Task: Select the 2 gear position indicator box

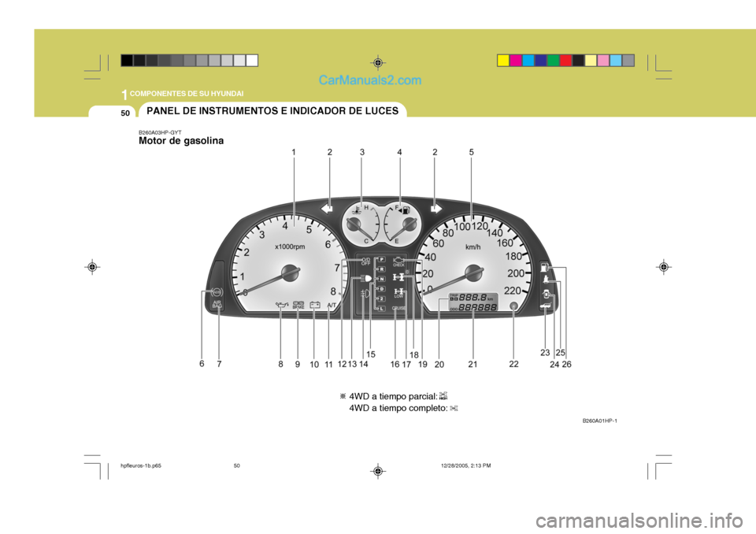Action: click(381, 299)
